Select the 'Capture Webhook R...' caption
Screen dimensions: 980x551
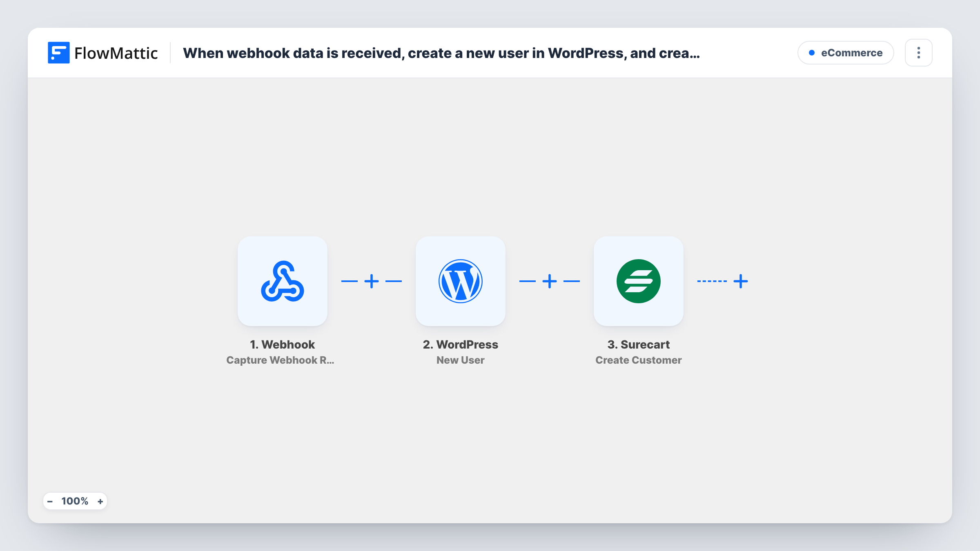tap(280, 360)
